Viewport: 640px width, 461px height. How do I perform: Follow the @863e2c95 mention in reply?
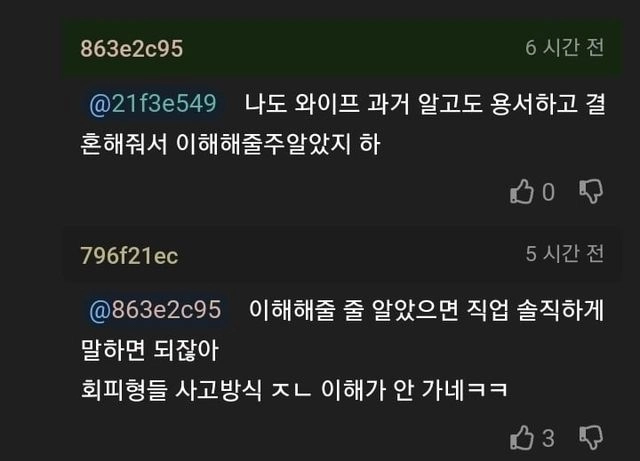pyautogui.click(x=155, y=310)
